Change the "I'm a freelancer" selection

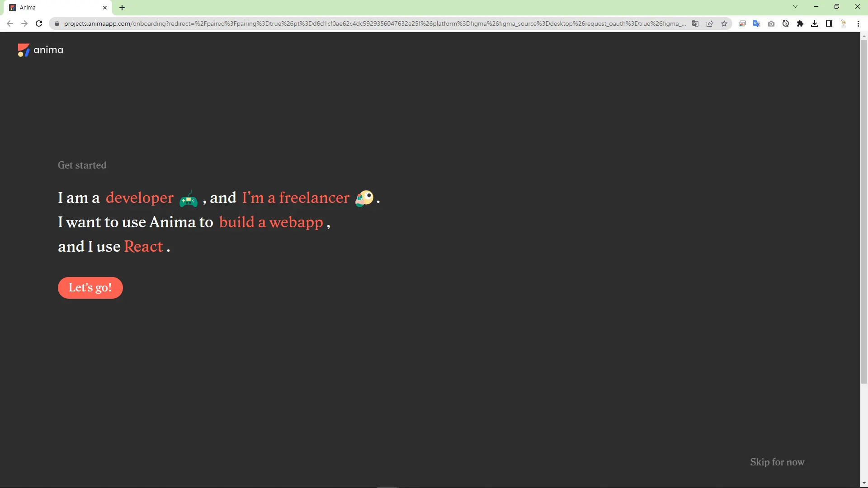tap(296, 198)
